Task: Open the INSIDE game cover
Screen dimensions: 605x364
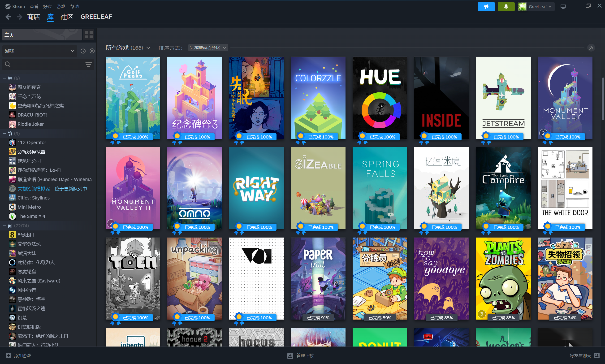Action: [441, 98]
